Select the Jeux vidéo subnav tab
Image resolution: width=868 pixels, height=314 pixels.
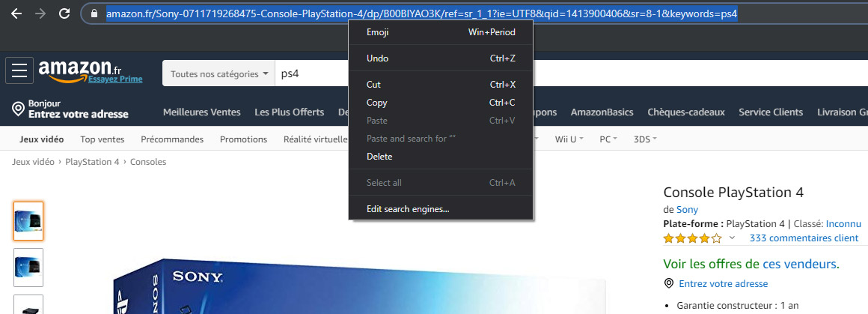coord(41,139)
